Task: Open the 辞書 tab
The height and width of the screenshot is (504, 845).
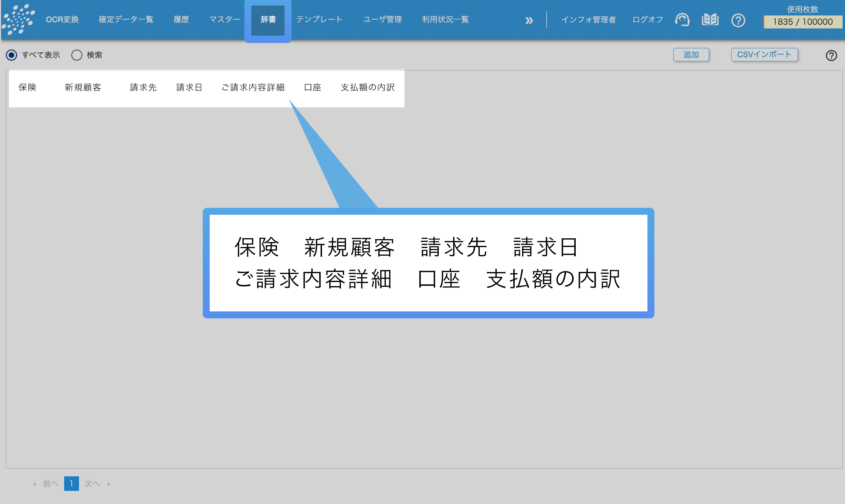Action: [268, 20]
